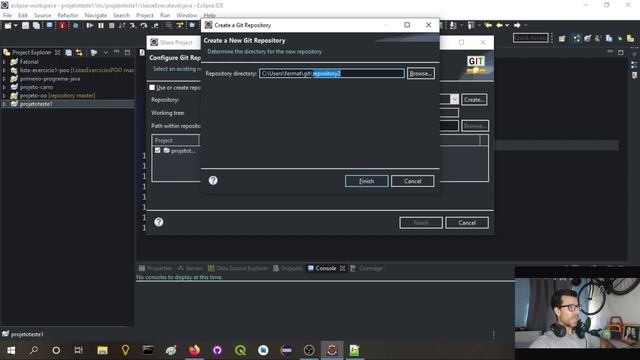The height and width of the screenshot is (360, 640).
Task: Open the Project menu
Action: 145,15
